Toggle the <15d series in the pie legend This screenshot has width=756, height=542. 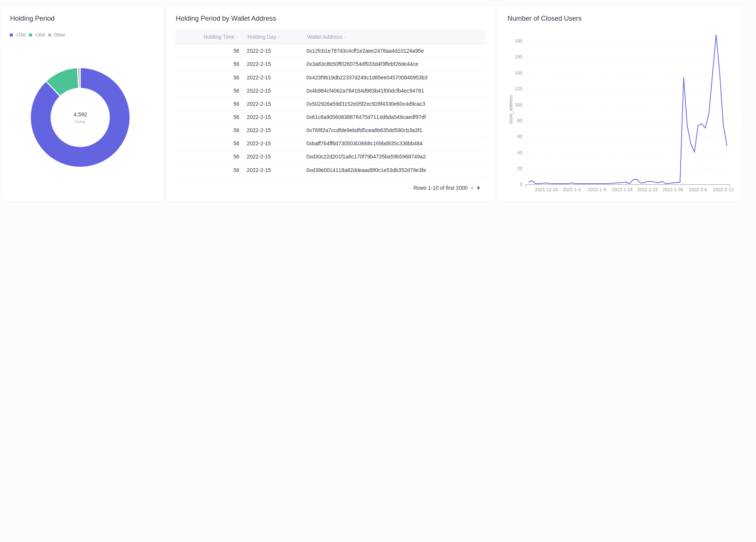(20, 35)
